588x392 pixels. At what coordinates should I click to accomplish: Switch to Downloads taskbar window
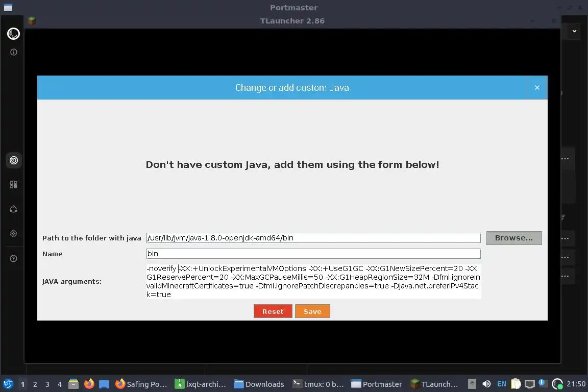click(259, 384)
